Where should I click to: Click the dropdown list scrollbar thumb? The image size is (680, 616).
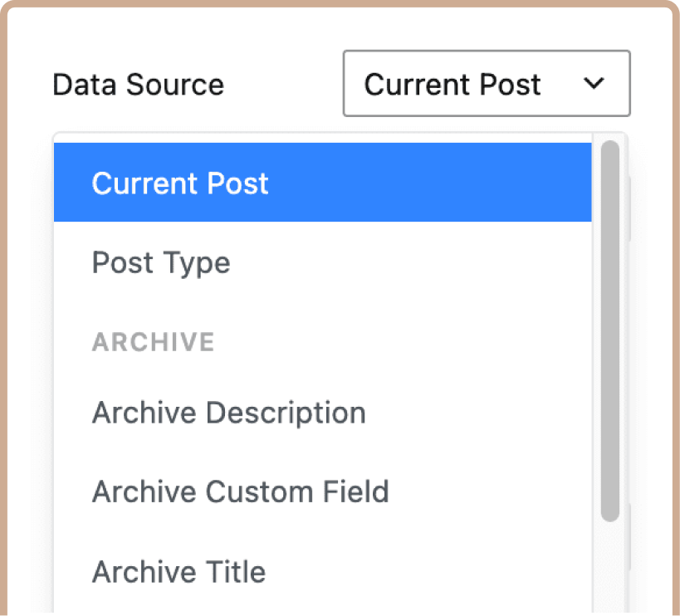(x=610, y=330)
